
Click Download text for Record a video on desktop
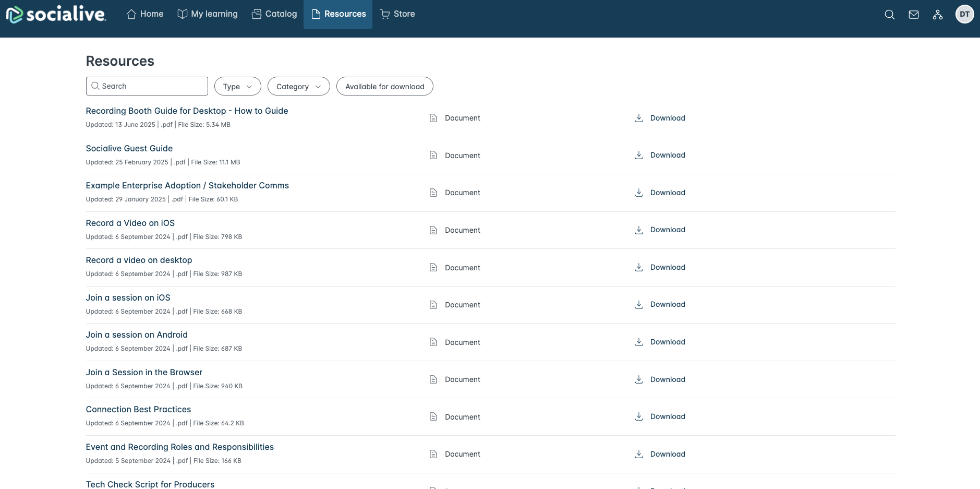pyautogui.click(x=668, y=267)
